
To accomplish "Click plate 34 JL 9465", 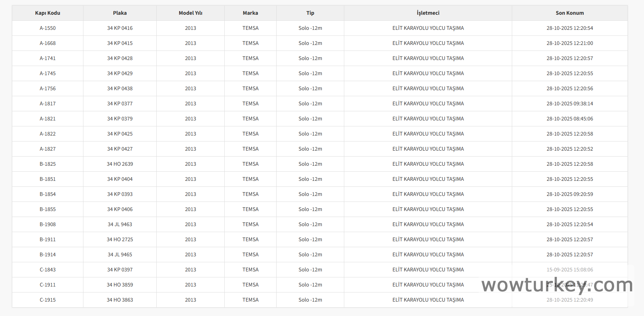I will pyautogui.click(x=120, y=255).
